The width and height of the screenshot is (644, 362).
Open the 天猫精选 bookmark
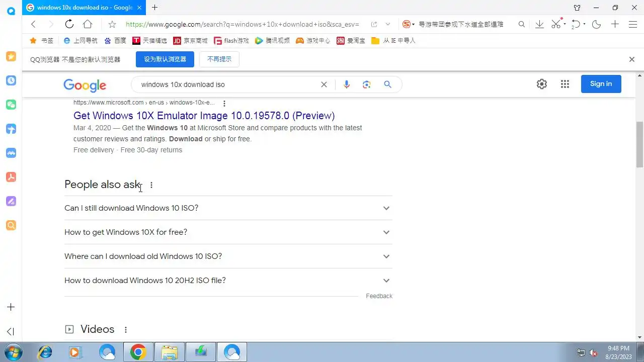[x=149, y=41]
